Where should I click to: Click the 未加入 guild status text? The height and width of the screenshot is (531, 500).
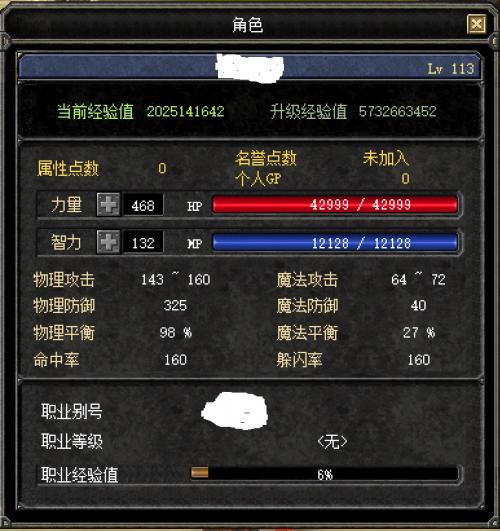tap(386, 158)
